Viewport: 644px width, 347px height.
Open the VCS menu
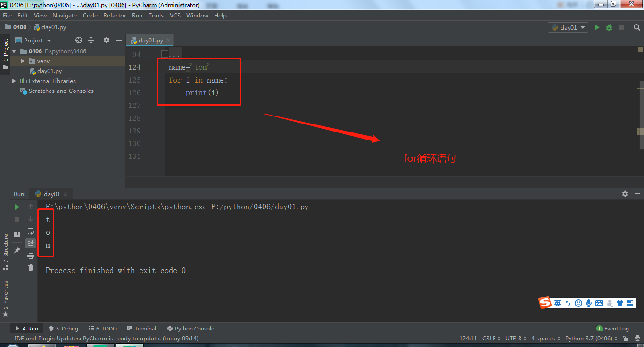coord(175,16)
